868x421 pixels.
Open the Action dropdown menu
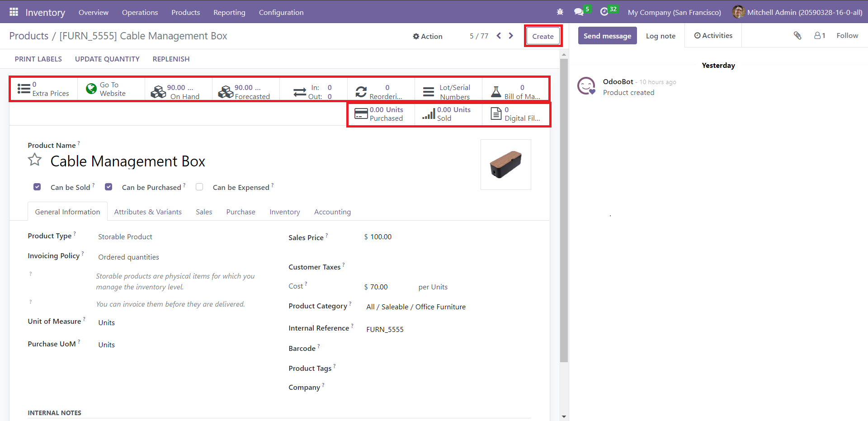pyautogui.click(x=427, y=36)
